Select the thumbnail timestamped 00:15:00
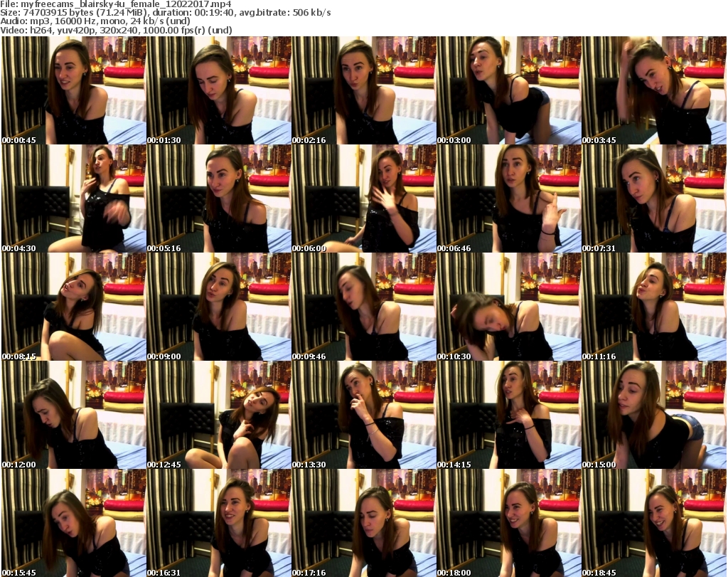The image size is (728, 577). click(x=653, y=415)
